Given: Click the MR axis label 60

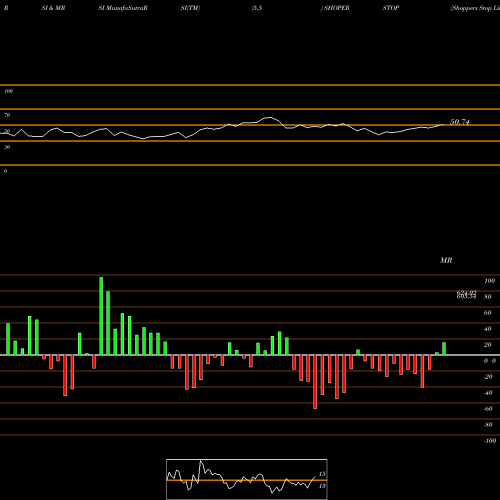Looking at the screenshot, I should click(x=488, y=313).
